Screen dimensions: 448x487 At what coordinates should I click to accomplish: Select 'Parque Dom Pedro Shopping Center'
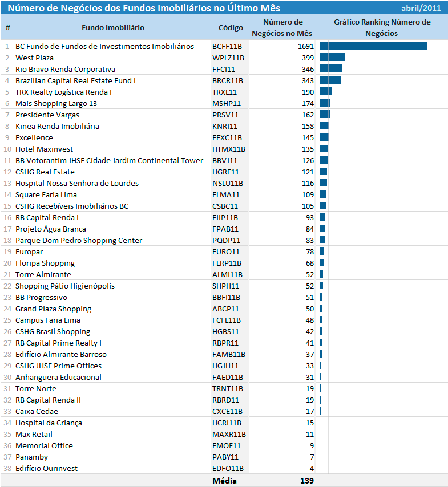(x=79, y=241)
